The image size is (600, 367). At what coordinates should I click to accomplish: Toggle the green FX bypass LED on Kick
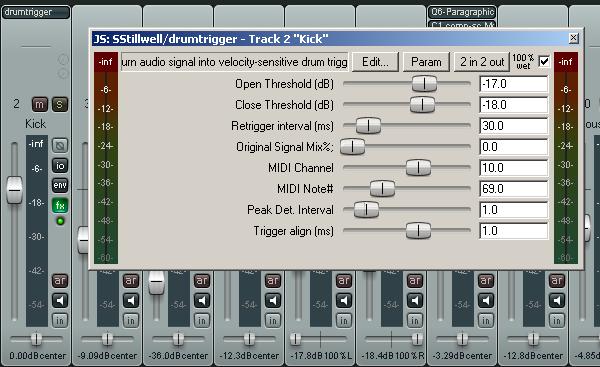(60, 221)
